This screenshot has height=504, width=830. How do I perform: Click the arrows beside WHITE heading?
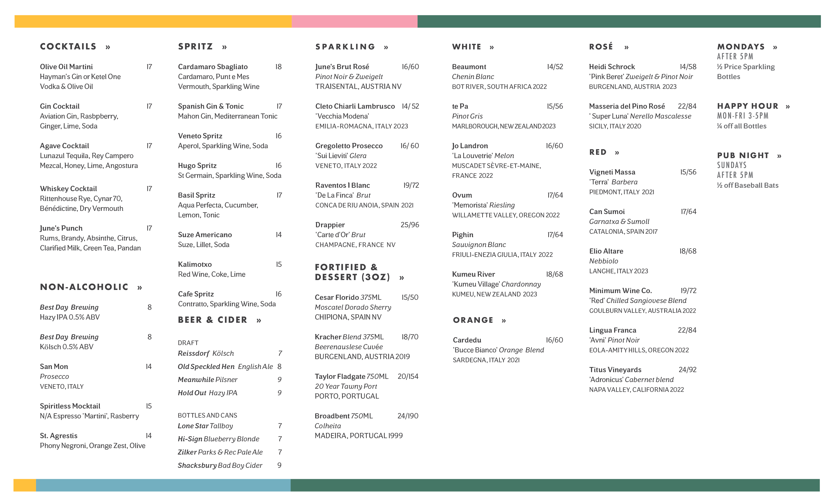tap(492, 47)
